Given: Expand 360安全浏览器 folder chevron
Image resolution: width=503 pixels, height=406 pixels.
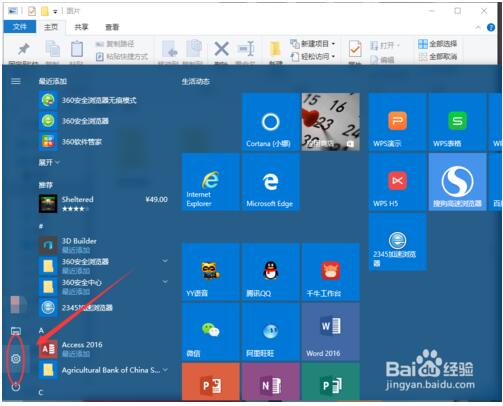Looking at the screenshot, I should click(x=165, y=261).
